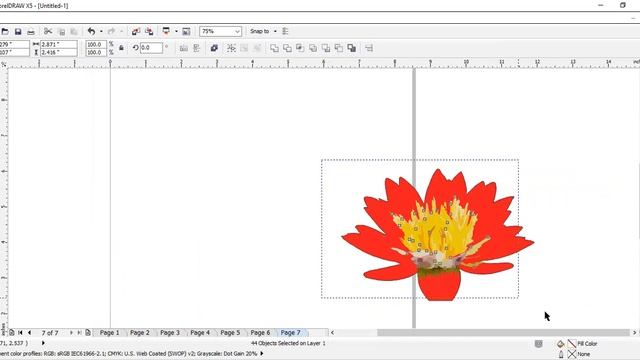Image resolution: width=640 pixels, height=360 pixels.
Task: Click the ruler origin corner box
Action: pos(3,63)
